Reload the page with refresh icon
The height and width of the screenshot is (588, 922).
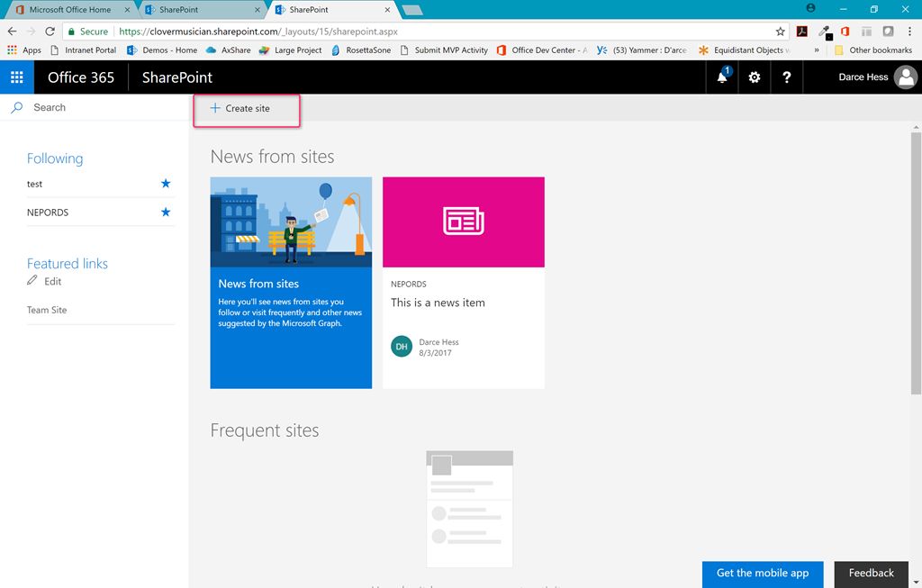click(50, 32)
